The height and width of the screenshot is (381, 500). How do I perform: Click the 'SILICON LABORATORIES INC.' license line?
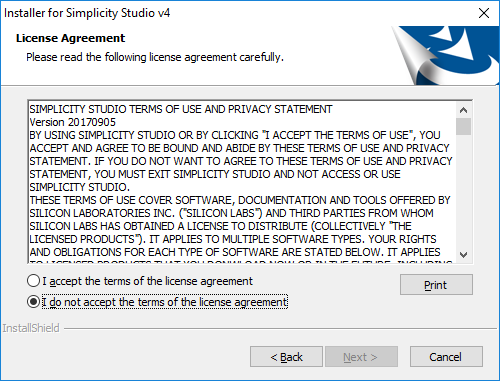[231, 213]
